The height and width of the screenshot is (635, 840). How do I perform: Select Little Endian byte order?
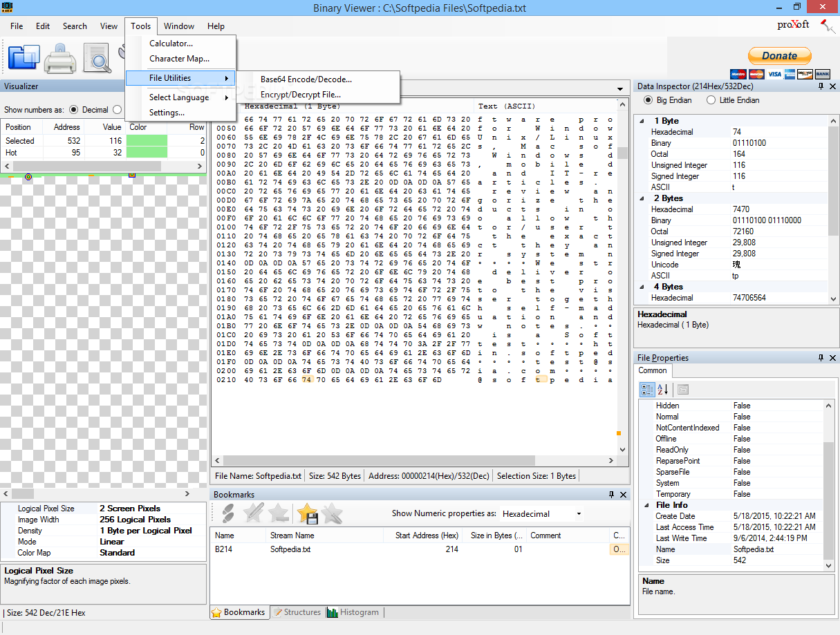(711, 100)
